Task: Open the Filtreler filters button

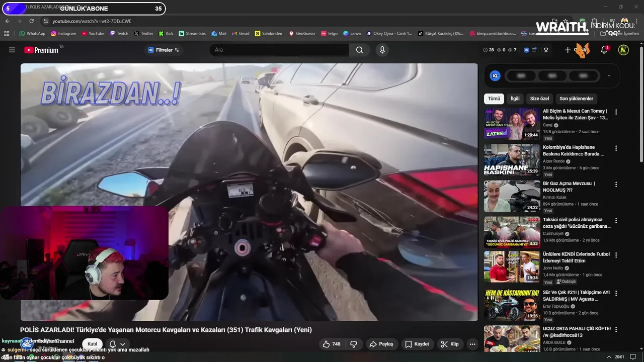Action: (x=164, y=50)
